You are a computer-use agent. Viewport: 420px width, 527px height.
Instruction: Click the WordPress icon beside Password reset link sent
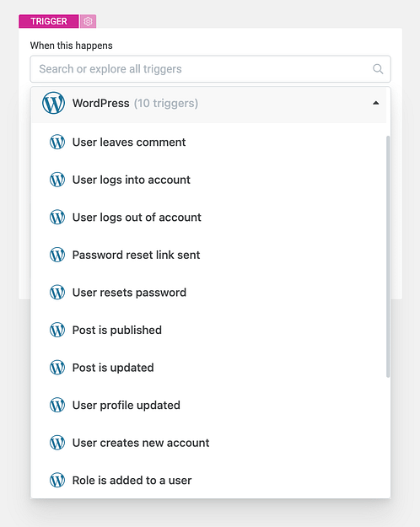pos(57,255)
